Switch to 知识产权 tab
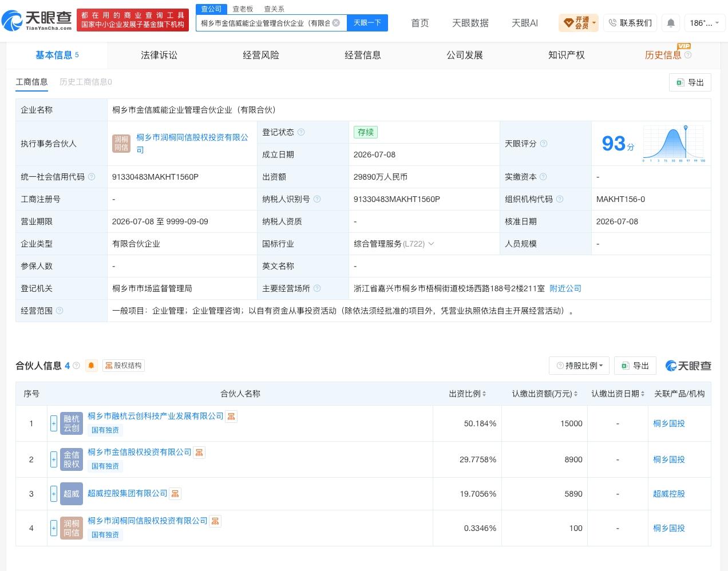 point(567,55)
